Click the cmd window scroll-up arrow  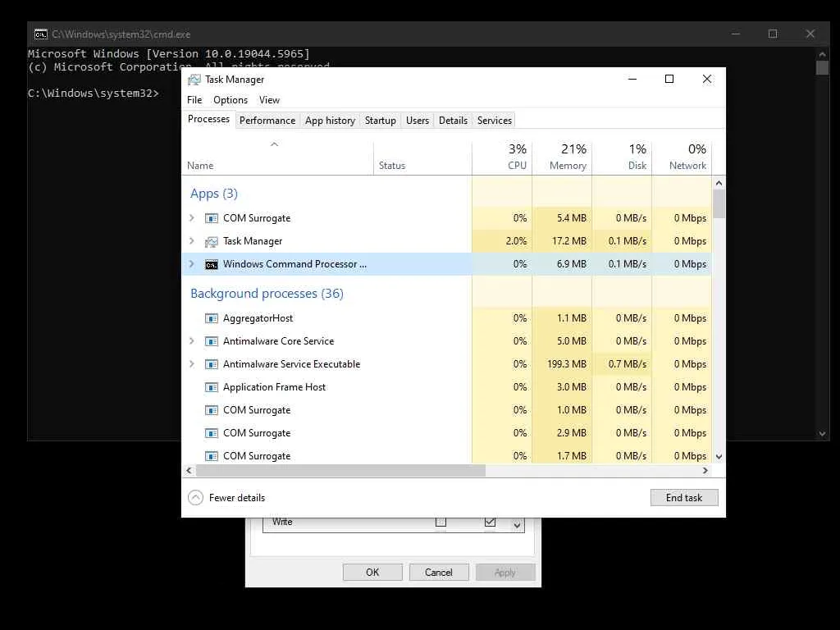(x=822, y=54)
